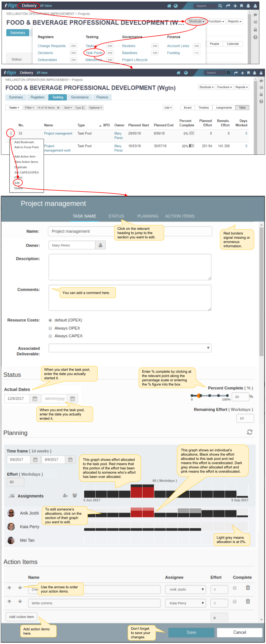266x644 pixels.
Task: Click search magnifier icon in Tasking-tab window header
Action: [228, 73]
